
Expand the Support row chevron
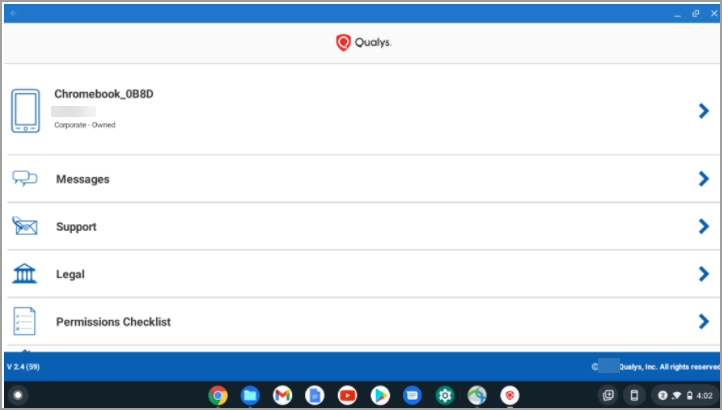point(704,226)
